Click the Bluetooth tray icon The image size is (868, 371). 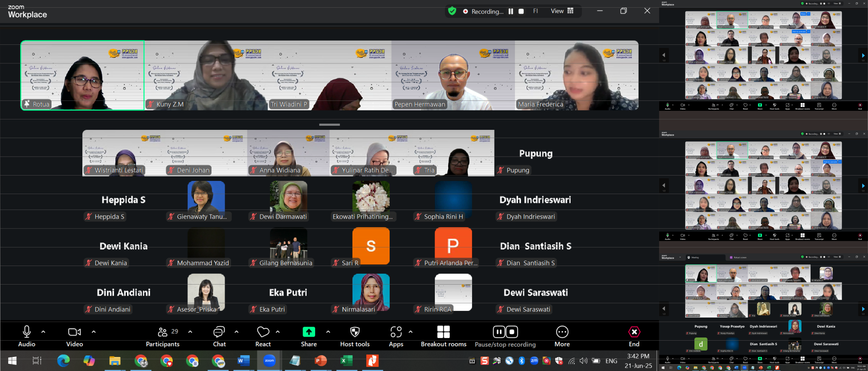pyautogui.click(x=521, y=361)
